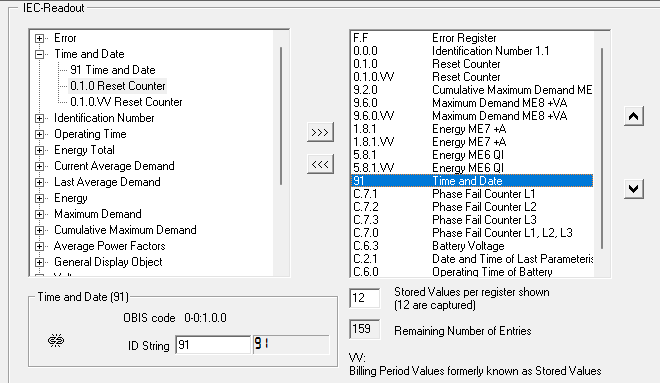Expand the Current Average Demand node
This screenshot has height=383, width=660.
coord(39,166)
